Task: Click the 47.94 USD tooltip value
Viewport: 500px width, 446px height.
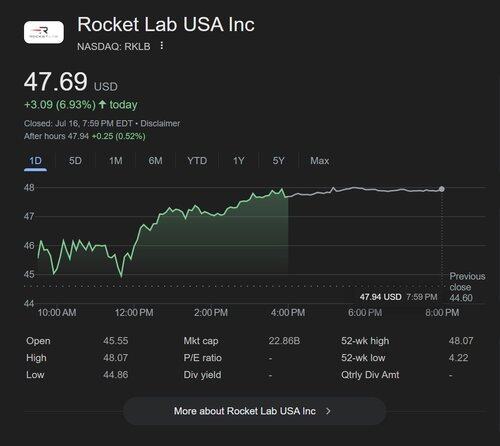Action: [381, 297]
